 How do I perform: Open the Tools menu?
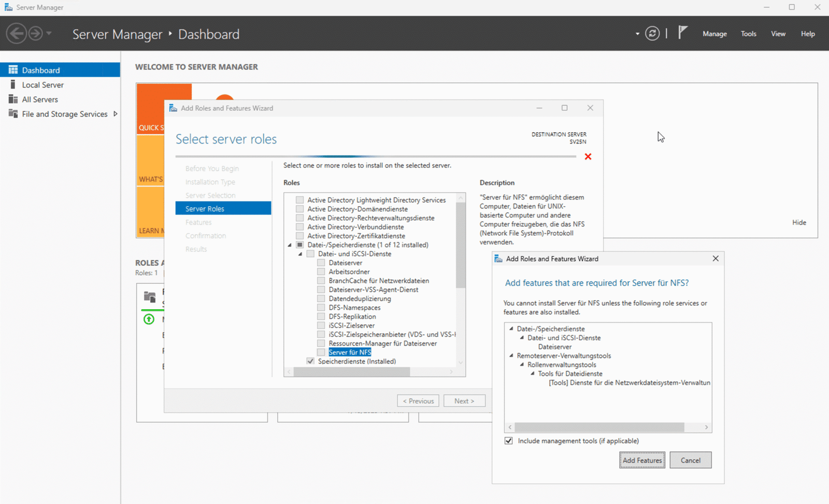(x=748, y=33)
